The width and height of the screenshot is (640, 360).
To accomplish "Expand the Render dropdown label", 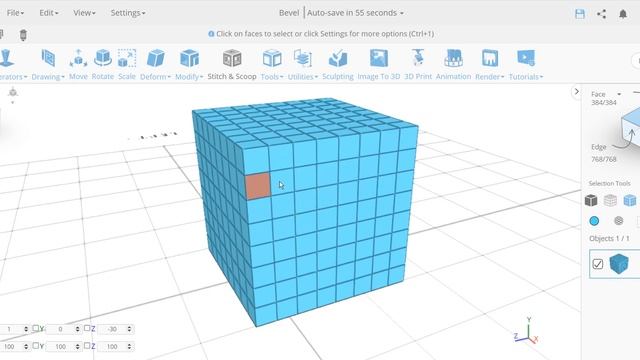I will pyautogui.click(x=489, y=77).
